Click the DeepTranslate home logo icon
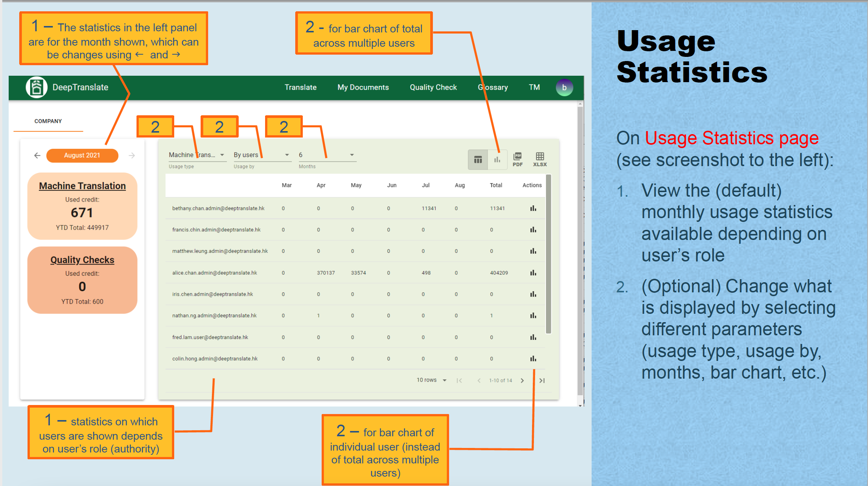The width and height of the screenshot is (868, 486). point(34,87)
